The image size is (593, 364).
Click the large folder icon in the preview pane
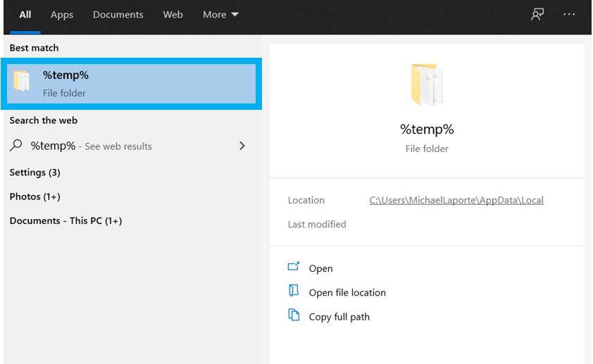tap(426, 84)
